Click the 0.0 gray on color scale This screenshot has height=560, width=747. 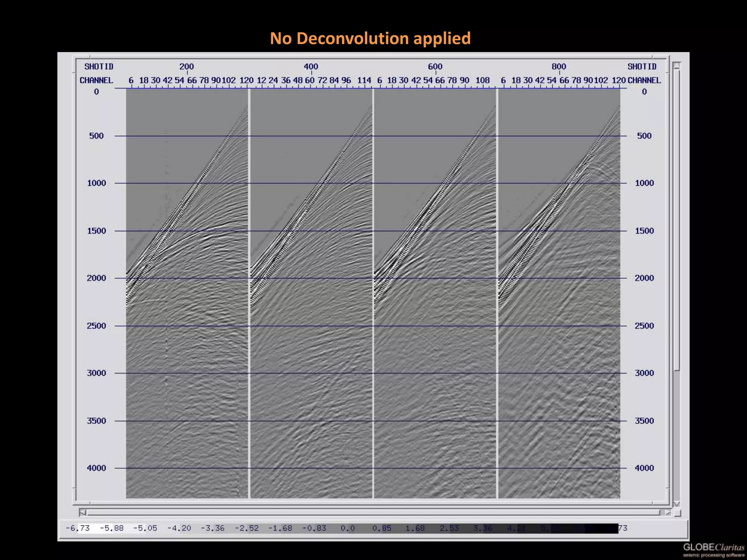coord(348,528)
